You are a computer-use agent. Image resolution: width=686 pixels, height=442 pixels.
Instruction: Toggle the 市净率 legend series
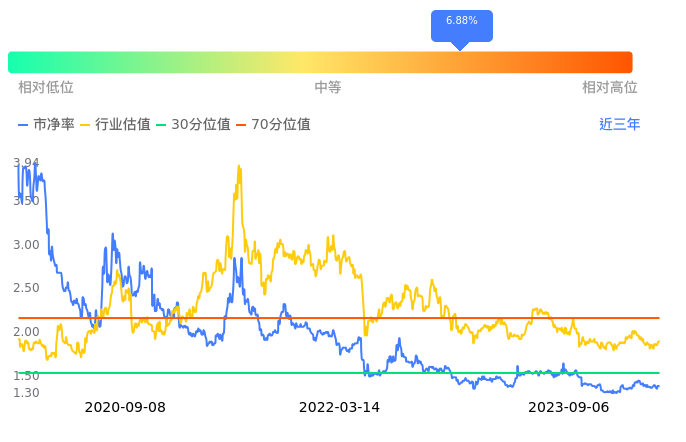[46, 125]
